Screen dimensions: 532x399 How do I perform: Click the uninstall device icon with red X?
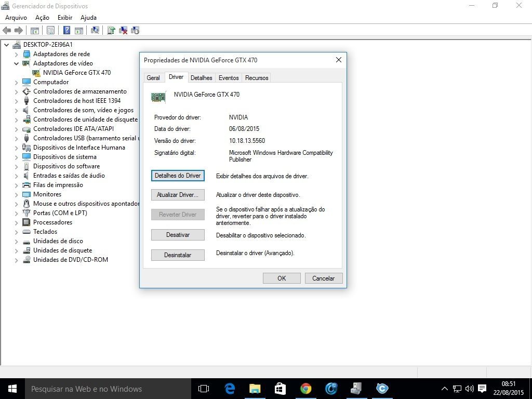pos(123,30)
